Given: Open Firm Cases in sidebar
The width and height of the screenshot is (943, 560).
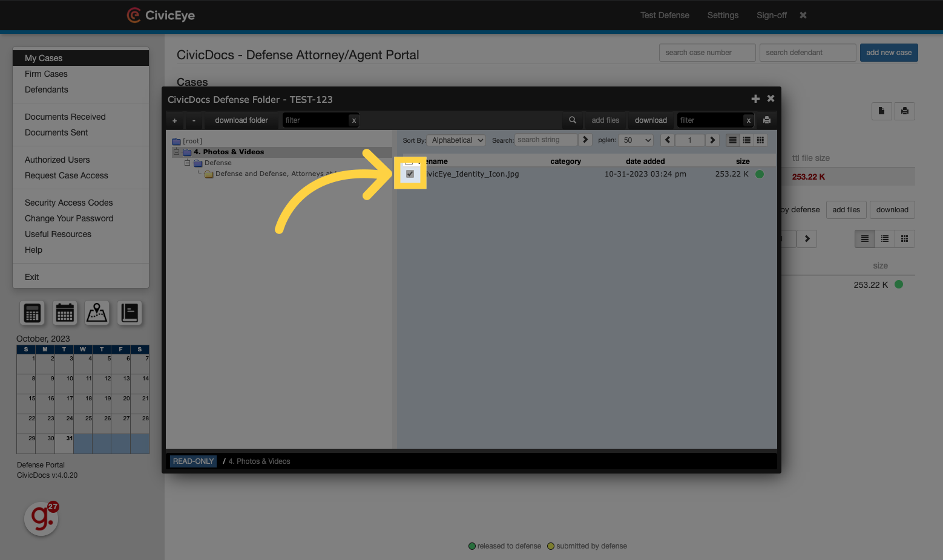Looking at the screenshot, I should tap(46, 74).
